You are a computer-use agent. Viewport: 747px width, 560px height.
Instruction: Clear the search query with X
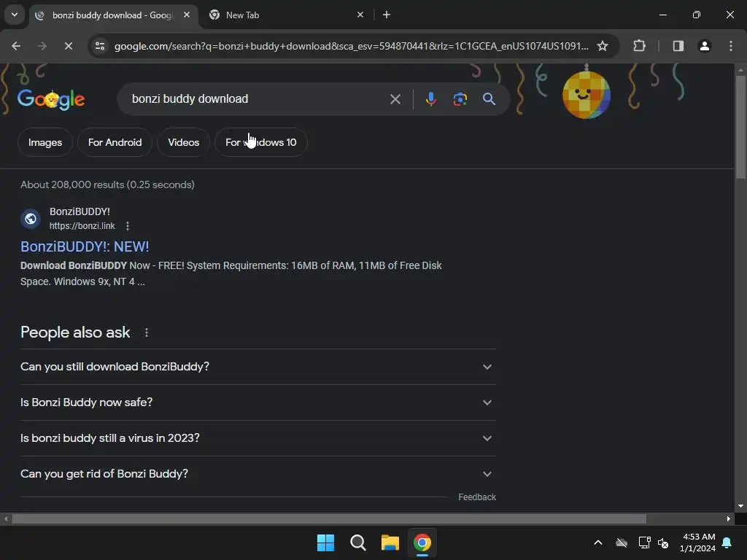pyautogui.click(x=395, y=99)
